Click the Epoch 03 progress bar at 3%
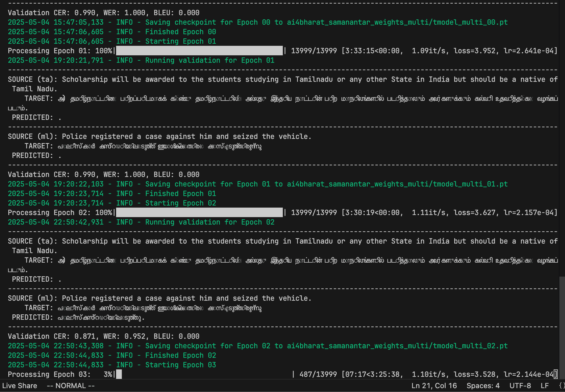 coord(119,374)
